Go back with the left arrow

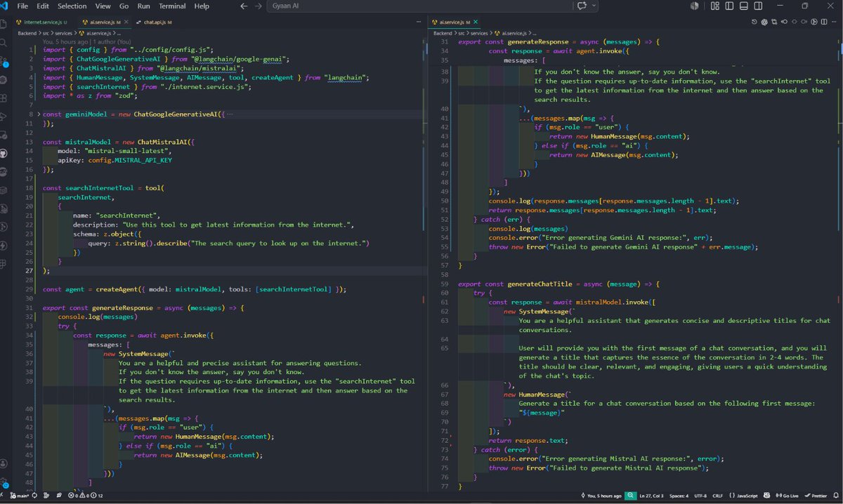point(244,6)
